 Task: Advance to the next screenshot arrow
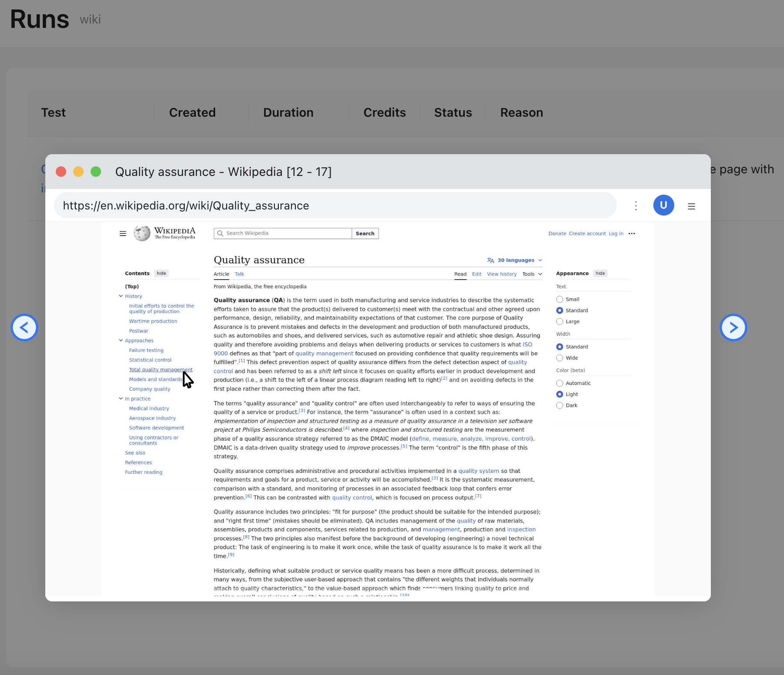733,327
